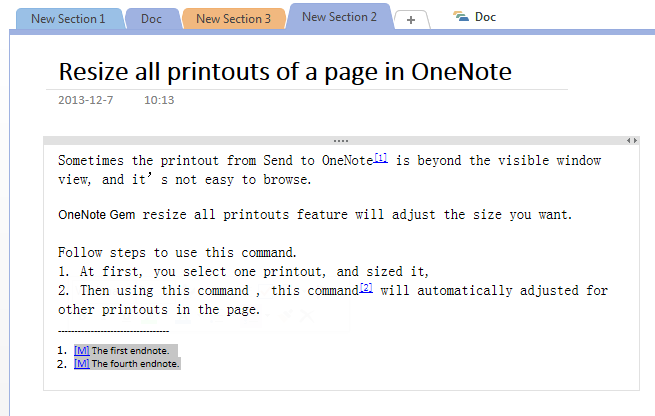Click the step '1. At first, you select'
Image resolution: width=655 pixels, height=416 pixels.
point(243,272)
